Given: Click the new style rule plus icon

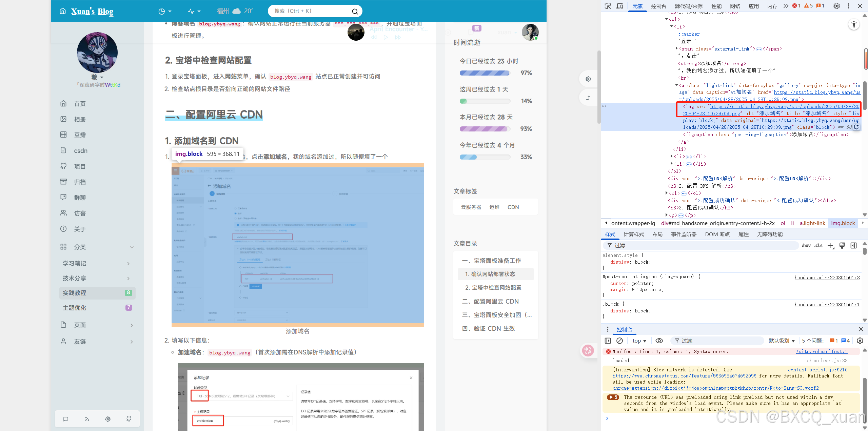Looking at the screenshot, I should pyautogui.click(x=830, y=245).
